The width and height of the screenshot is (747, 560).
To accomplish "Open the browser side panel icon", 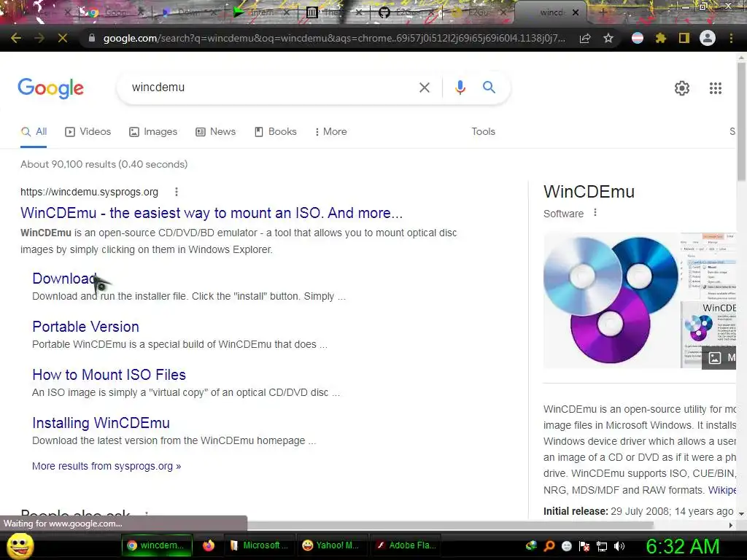I will pyautogui.click(x=684, y=38).
